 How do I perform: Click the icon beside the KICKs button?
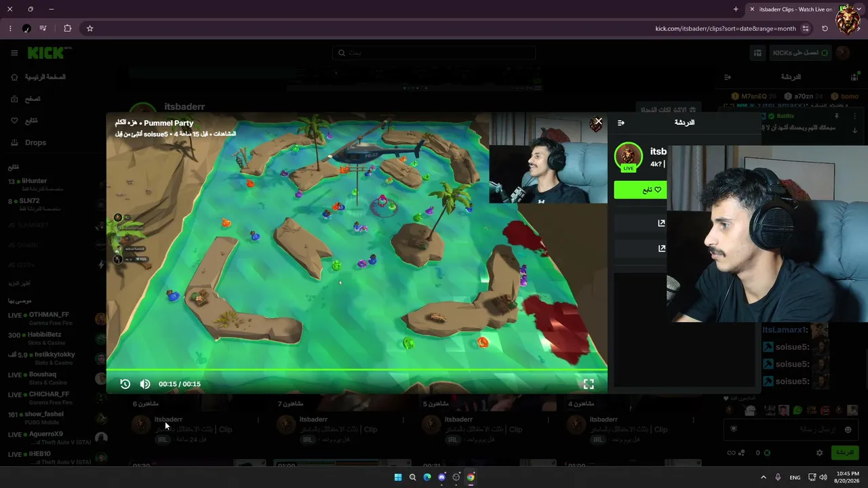tap(757, 53)
